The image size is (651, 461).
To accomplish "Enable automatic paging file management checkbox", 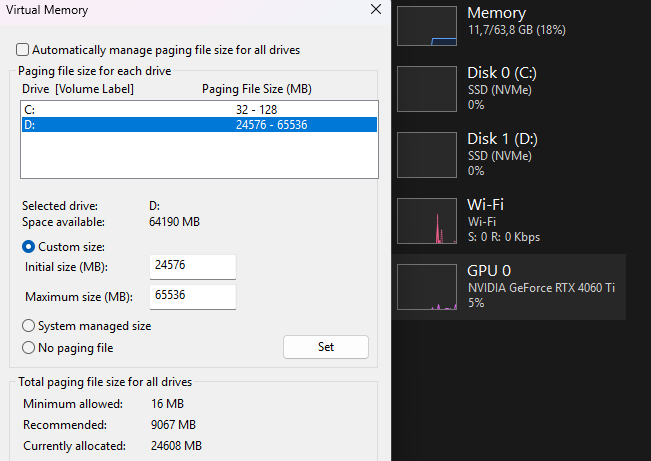I will 23,49.
